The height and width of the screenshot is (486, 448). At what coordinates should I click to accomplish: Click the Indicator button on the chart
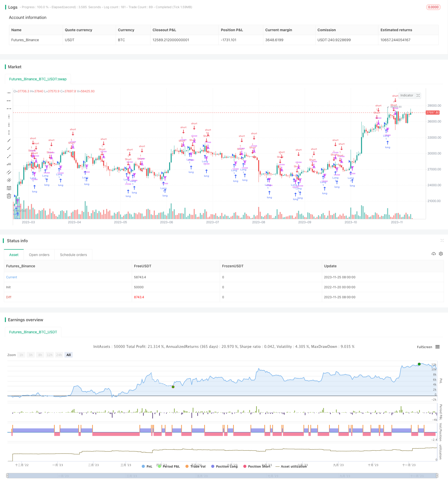[407, 95]
